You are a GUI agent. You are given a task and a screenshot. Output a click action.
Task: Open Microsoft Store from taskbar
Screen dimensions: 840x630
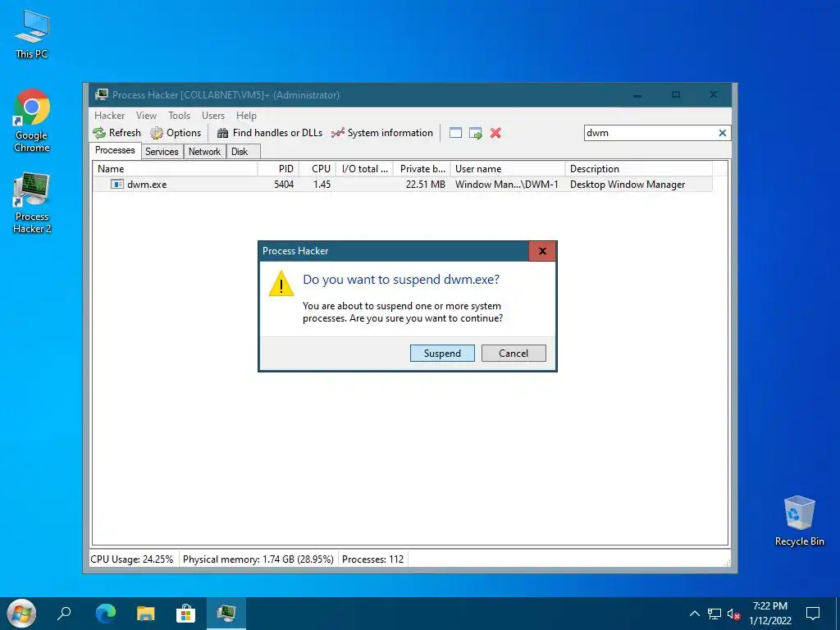[x=186, y=613]
